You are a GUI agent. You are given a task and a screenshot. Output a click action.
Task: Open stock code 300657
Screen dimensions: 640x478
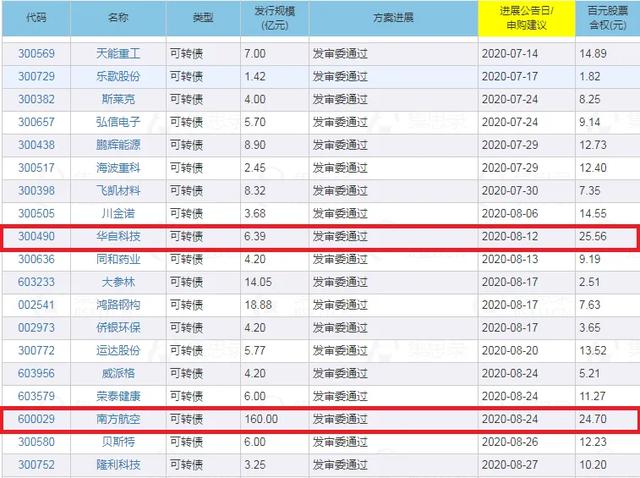[x=36, y=122]
